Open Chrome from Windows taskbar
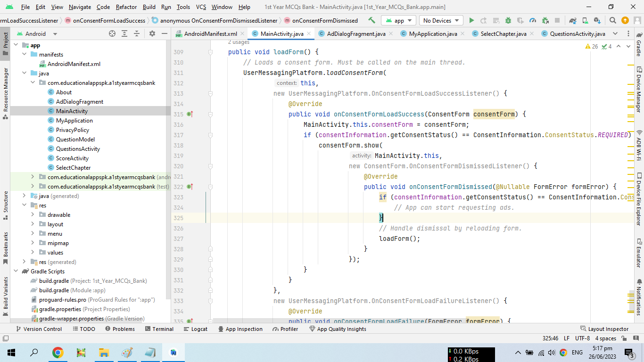644x362 pixels. [58, 352]
